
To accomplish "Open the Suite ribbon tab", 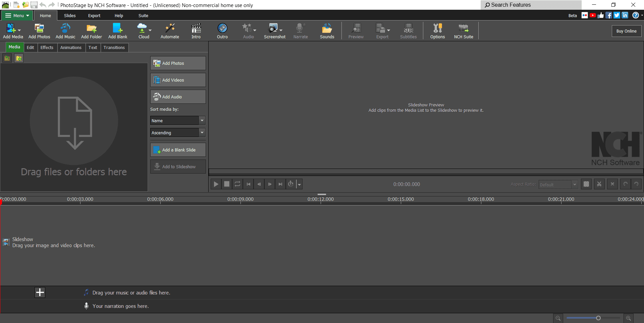I will 143,15.
